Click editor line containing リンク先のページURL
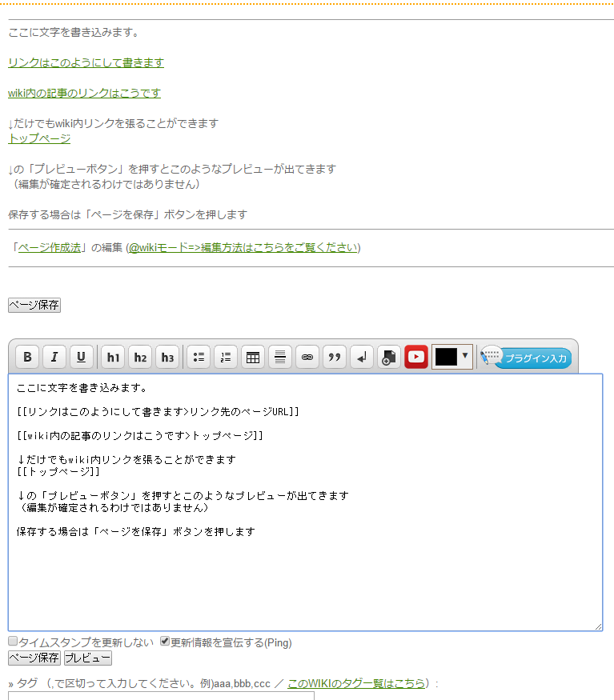This screenshot has width=614, height=700. coord(158,412)
